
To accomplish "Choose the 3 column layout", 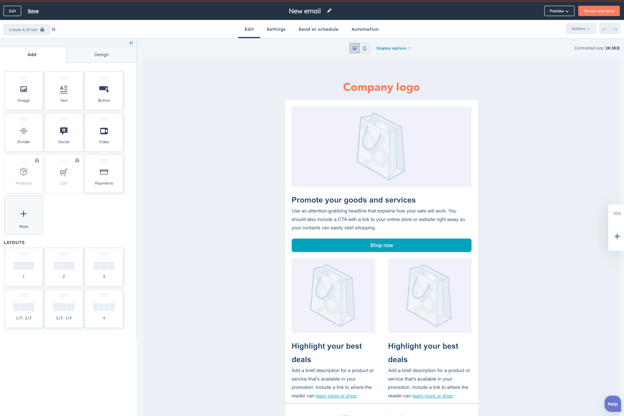I will pyautogui.click(x=104, y=267).
